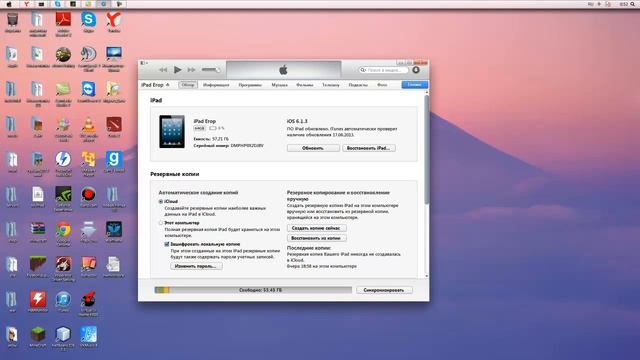Click the storage capacity bar
This screenshot has height=360, width=640.
click(x=253, y=290)
